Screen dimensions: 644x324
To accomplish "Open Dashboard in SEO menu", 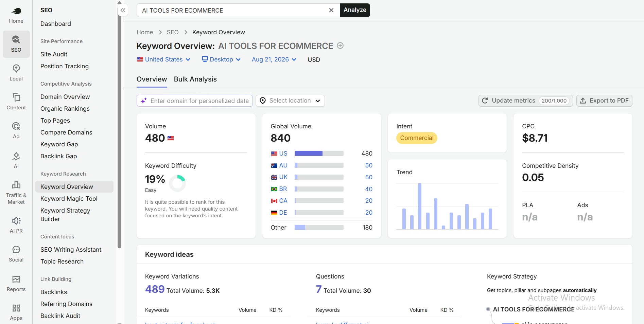I will 56,24.
